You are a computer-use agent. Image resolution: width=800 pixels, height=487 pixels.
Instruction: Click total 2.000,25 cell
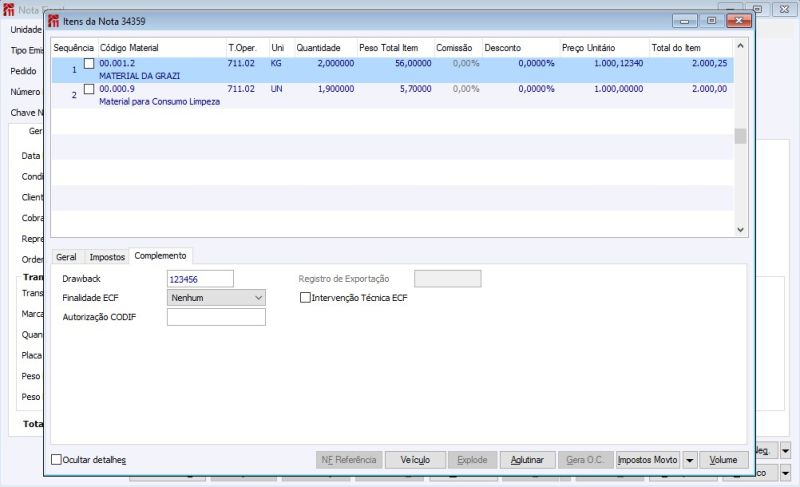pyautogui.click(x=709, y=63)
